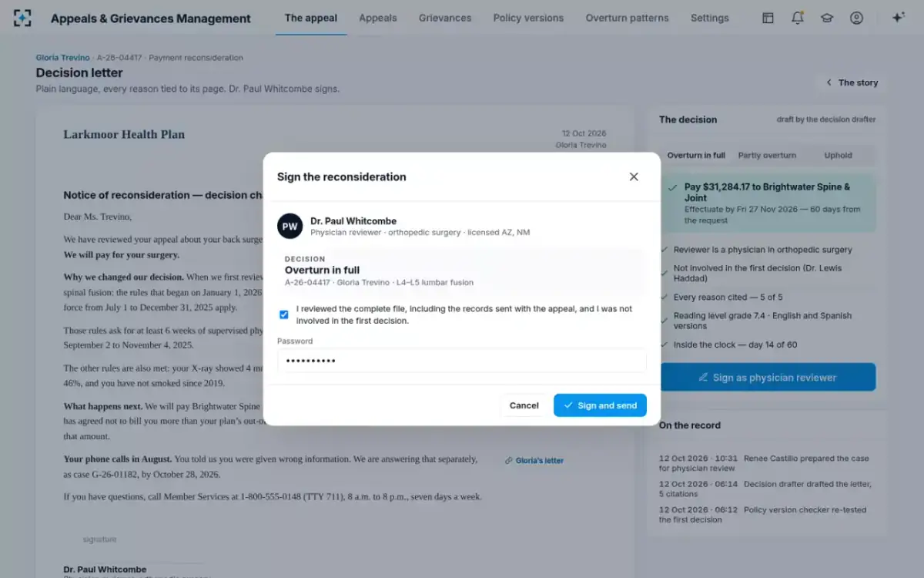Click Sign and send
Image resolution: width=924 pixels, height=578 pixels.
[x=600, y=405]
